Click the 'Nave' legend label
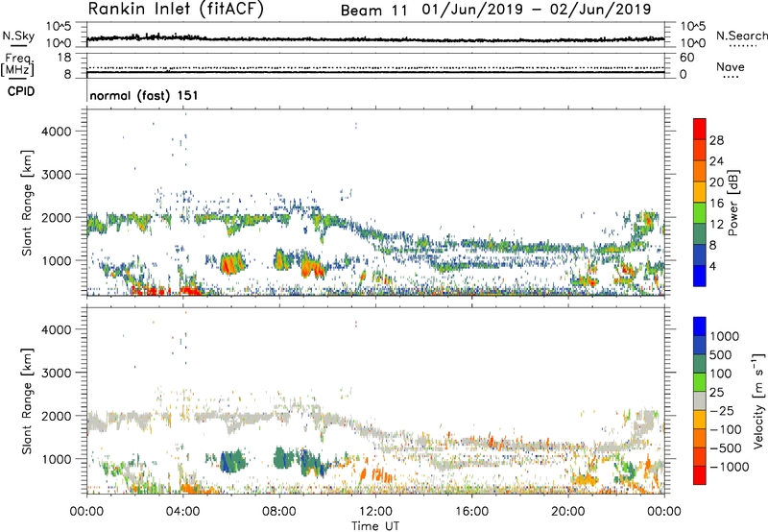 click(731, 66)
